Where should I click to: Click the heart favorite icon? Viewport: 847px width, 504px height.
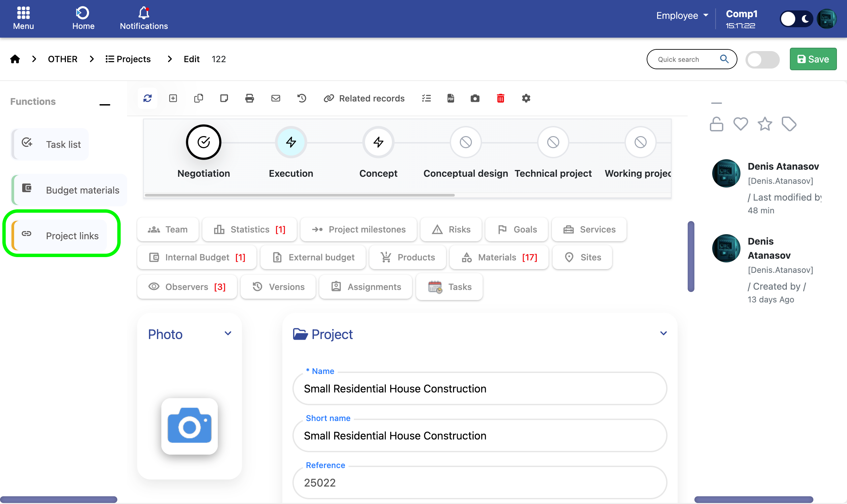coord(740,124)
